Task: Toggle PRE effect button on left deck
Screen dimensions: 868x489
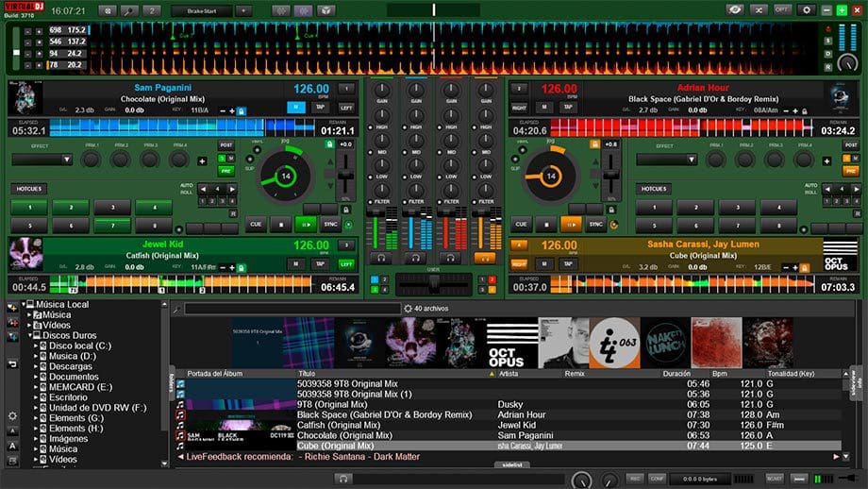Action: tap(225, 171)
